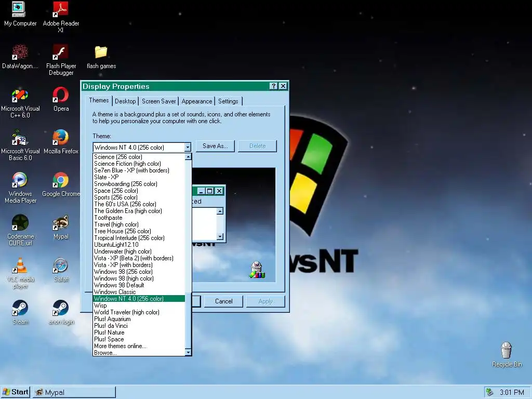
Task: Open the Screen Saver tab
Action: click(159, 101)
